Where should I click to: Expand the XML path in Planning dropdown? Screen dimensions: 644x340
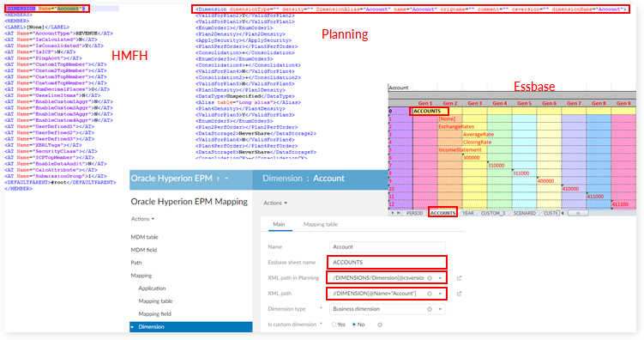(x=440, y=278)
